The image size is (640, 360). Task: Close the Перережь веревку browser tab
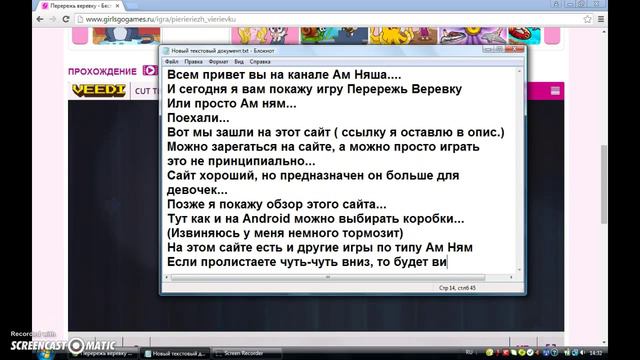click(x=118, y=6)
